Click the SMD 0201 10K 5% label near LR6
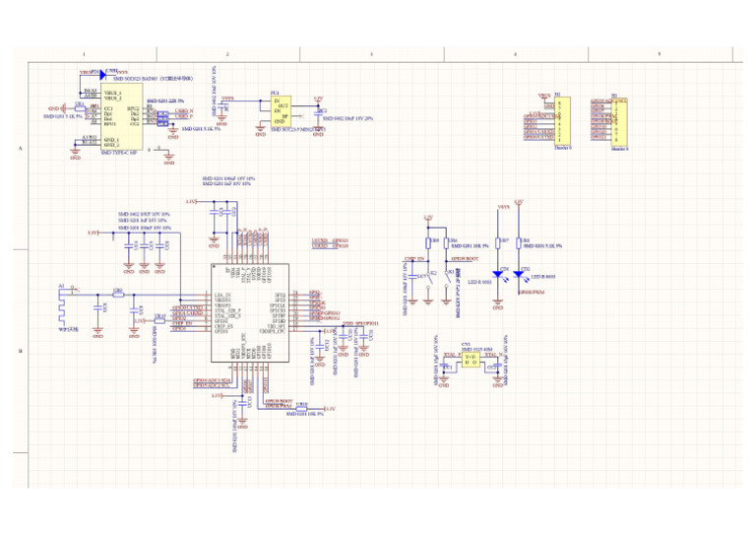This screenshot has width=756, height=535. tap(471, 246)
